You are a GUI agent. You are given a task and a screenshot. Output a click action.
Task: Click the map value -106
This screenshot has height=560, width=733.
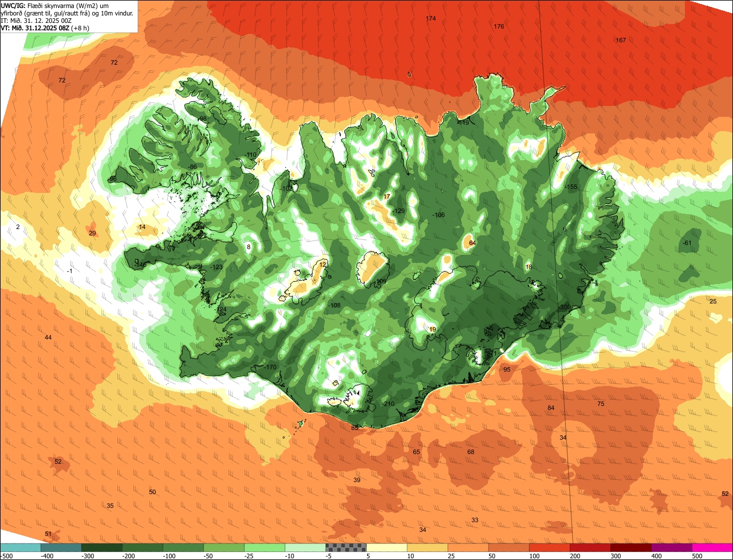pos(438,215)
